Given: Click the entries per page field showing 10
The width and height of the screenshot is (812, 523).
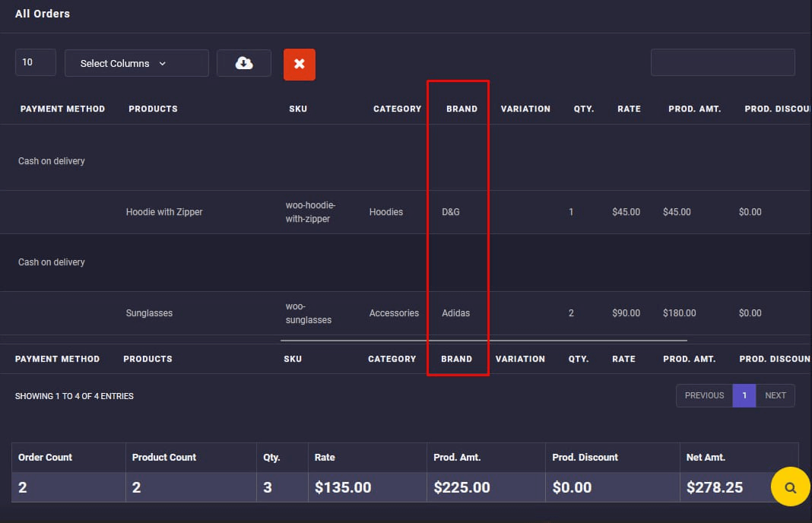Looking at the screenshot, I should (x=35, y=62).
